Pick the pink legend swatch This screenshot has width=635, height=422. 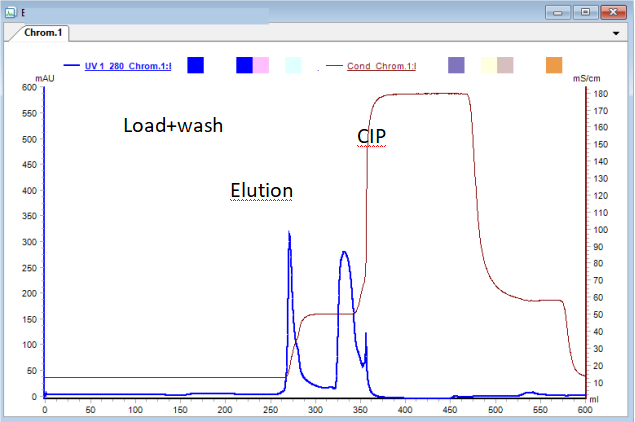(261, 66)
